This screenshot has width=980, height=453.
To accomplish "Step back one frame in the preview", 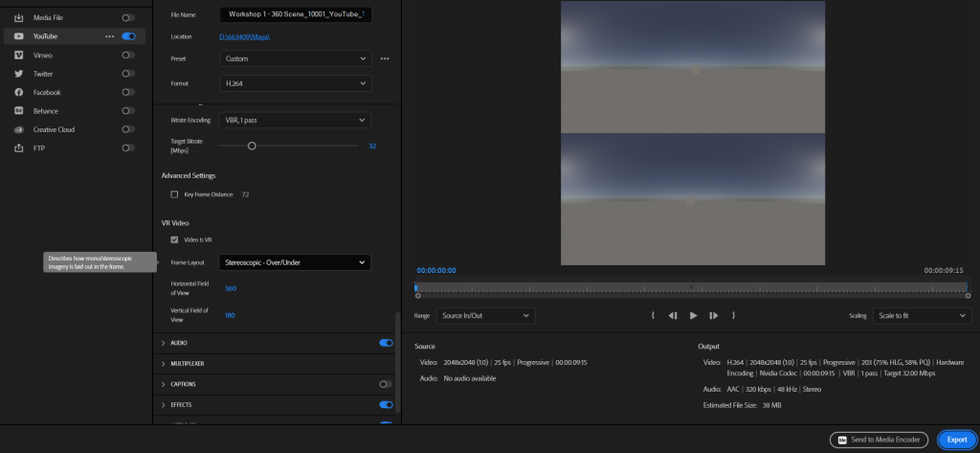I will 673,315.
